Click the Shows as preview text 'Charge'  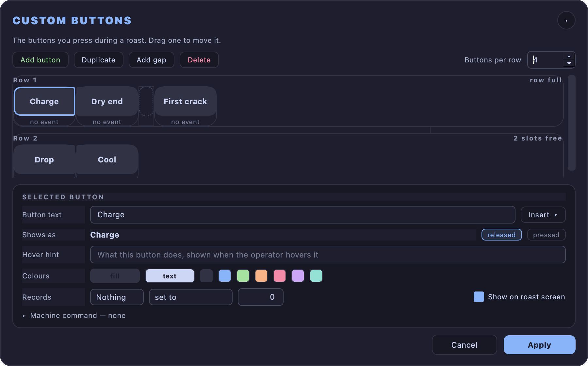click(105, 235)
